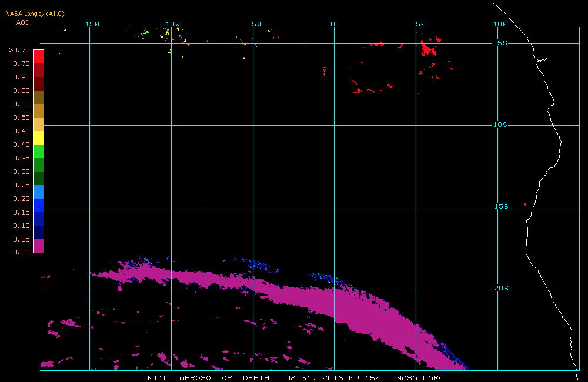Select the bright green swatch below yellow
This screenshot has width=588, height=382.
38,151
